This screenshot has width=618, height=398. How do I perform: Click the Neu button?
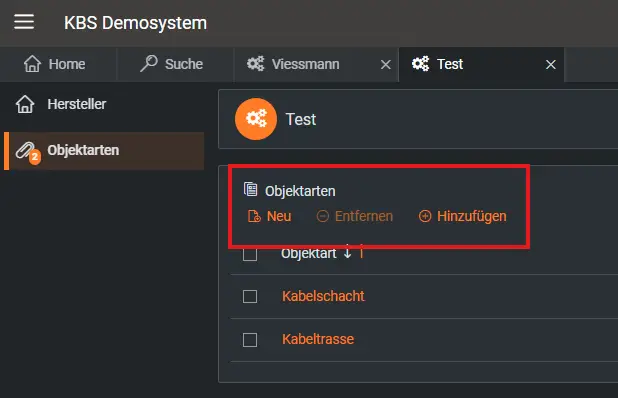tap(270, 216)
